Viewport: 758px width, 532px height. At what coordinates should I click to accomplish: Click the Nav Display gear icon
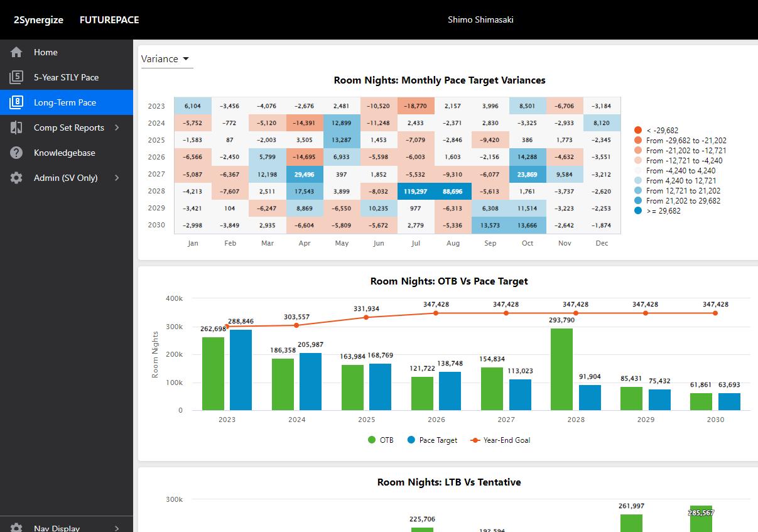pos(16,528)
